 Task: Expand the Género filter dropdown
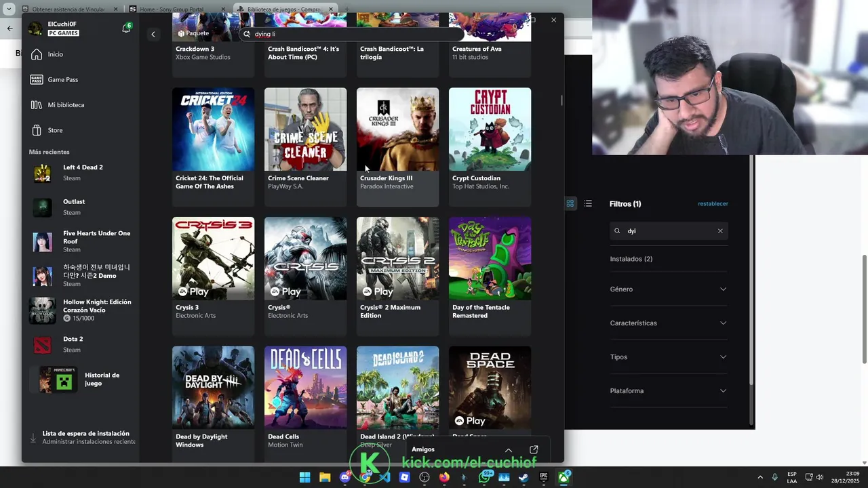point(669,289)
